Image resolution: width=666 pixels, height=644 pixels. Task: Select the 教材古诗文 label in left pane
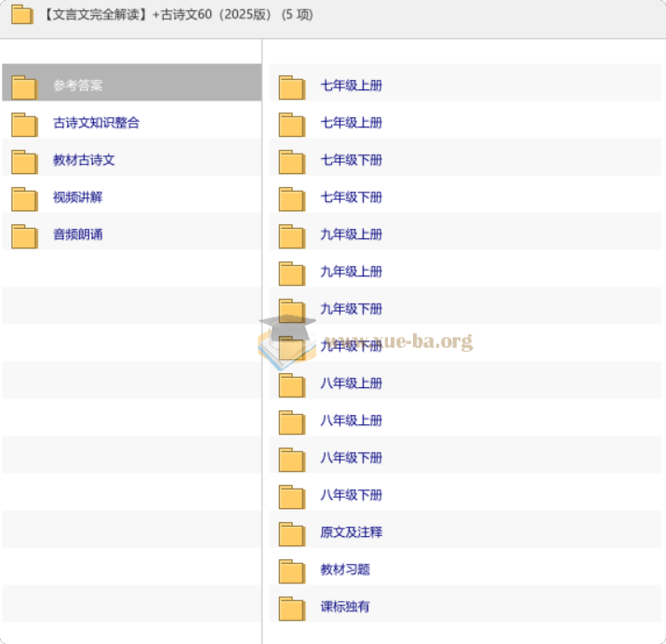pos(84,160)
